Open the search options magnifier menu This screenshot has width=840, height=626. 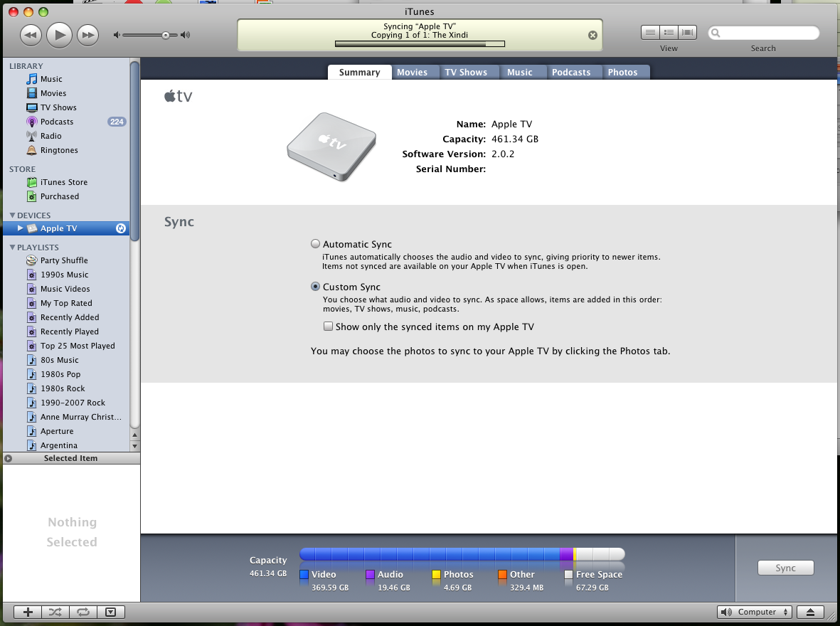pos(716,33)
